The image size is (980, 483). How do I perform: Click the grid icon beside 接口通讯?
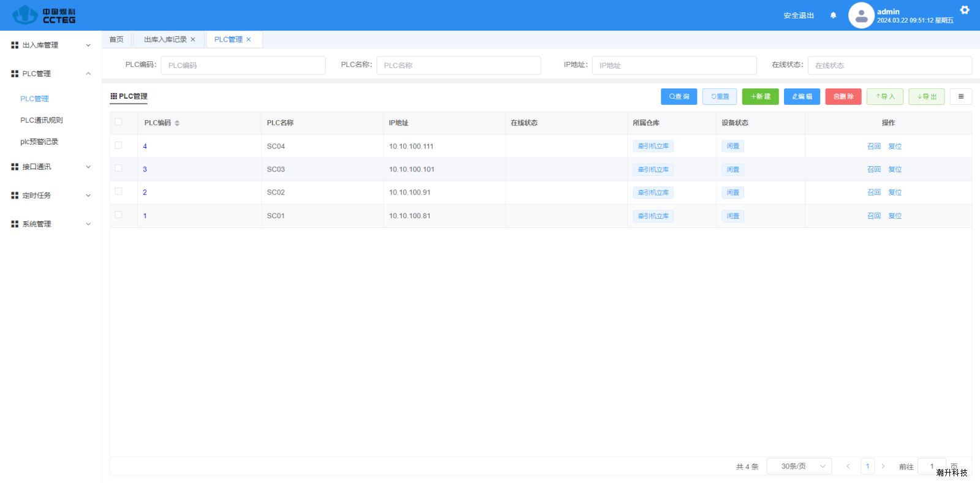coord(15,167)
